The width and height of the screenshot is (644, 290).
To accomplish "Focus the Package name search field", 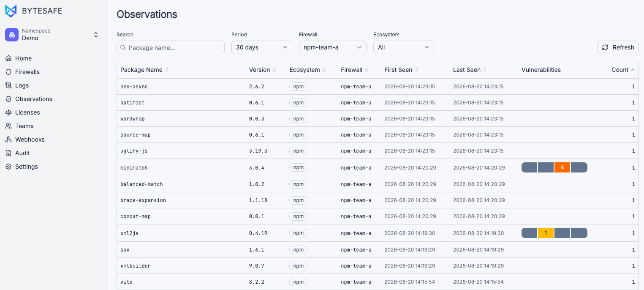I will click(171, 47).
